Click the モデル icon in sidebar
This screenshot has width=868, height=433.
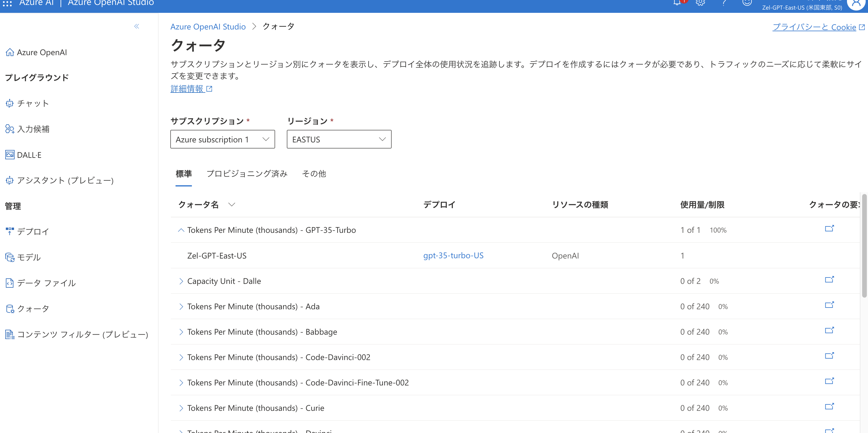10,257
